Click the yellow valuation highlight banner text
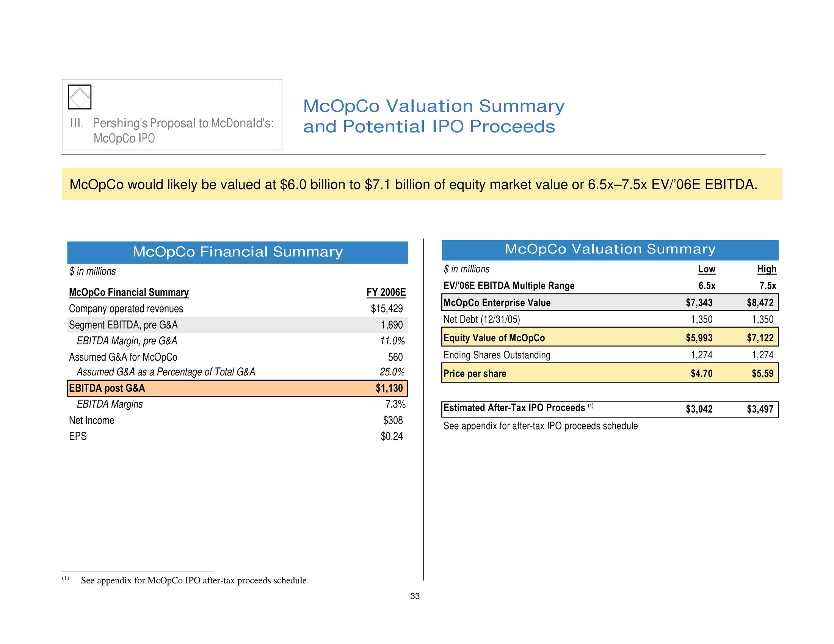 (413, 184)
